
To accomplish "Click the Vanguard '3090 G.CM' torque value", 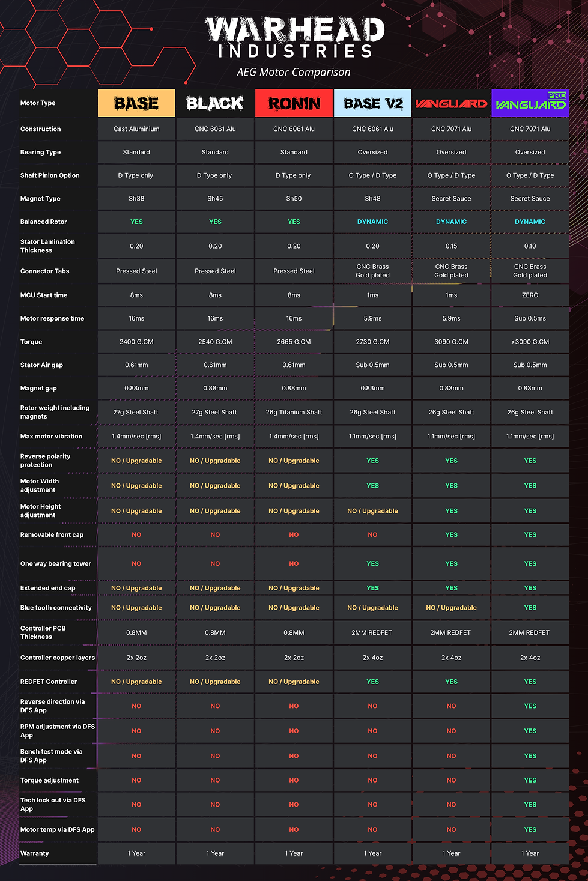I will pos(451,342).
